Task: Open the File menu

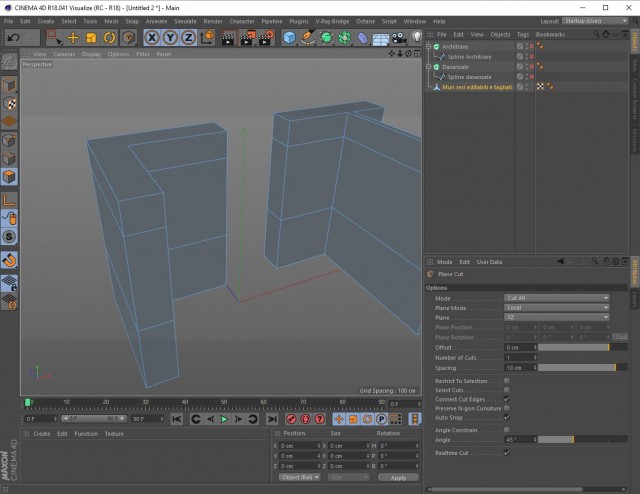Action: pyautogui.click(x=8, y=21)
